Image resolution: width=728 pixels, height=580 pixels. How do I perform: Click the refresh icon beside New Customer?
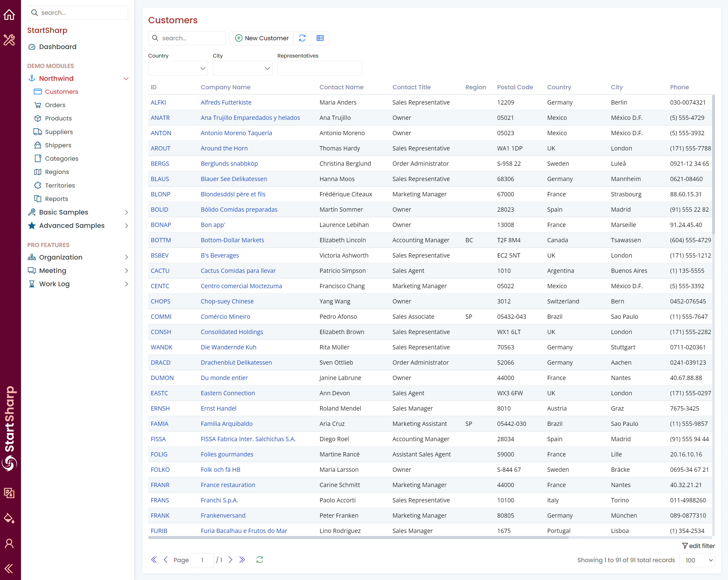(x=302, y=38)
